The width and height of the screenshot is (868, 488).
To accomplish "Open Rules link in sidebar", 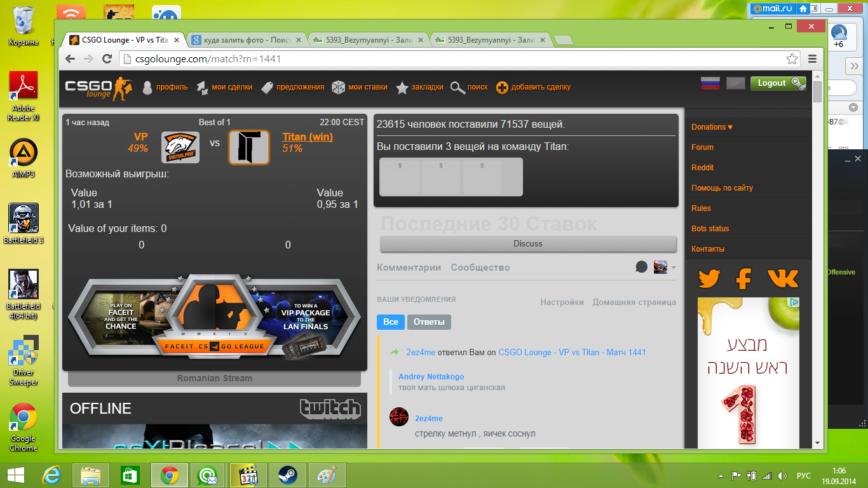I will point(701,208).
